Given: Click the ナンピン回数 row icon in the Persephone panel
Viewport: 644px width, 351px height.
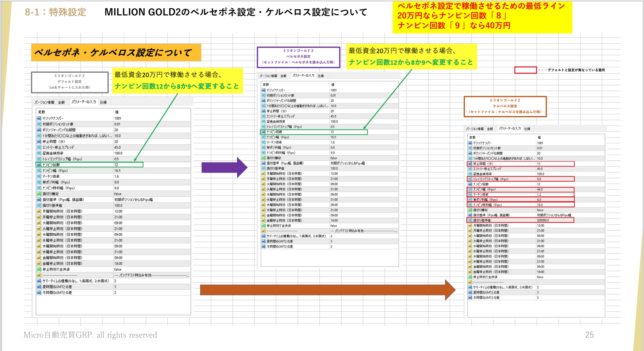Looking at the screenshot, I should [x=264, y=132].
